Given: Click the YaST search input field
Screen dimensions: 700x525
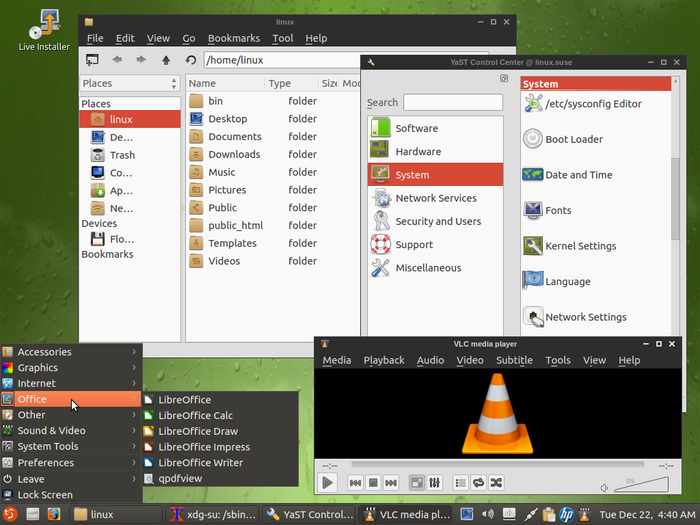Looking at the screenshot, I should pos(453,102).
